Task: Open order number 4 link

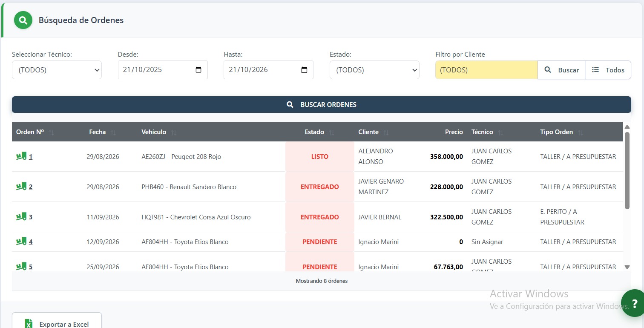Action: click(x=31, y=242)
